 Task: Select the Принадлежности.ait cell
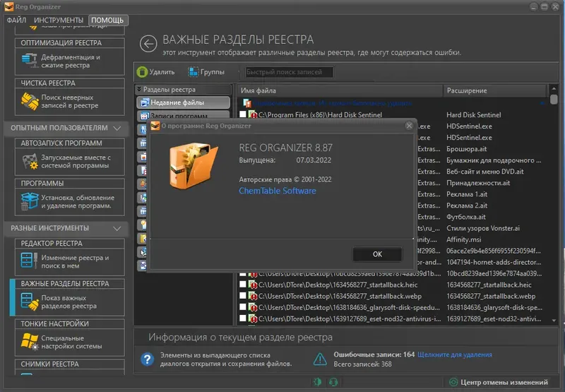(x=479, y=183)
